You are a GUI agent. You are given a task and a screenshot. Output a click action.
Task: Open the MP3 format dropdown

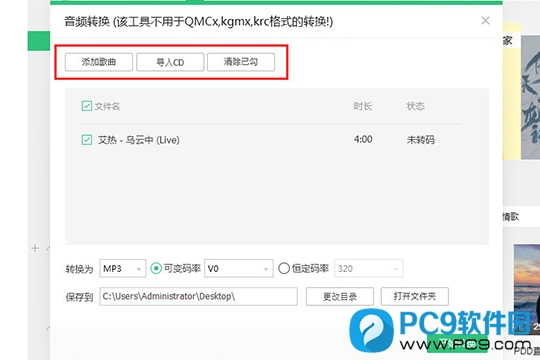(x=123, y=268)
